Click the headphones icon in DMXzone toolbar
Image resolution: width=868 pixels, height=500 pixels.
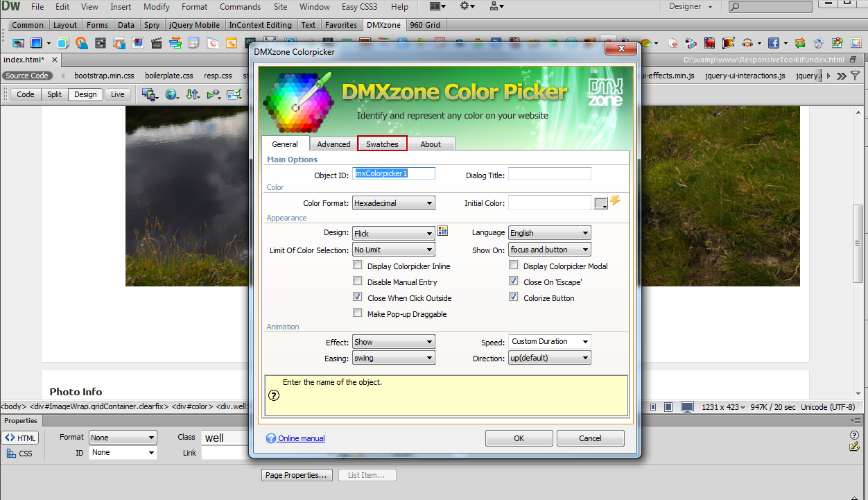point(747,43)
